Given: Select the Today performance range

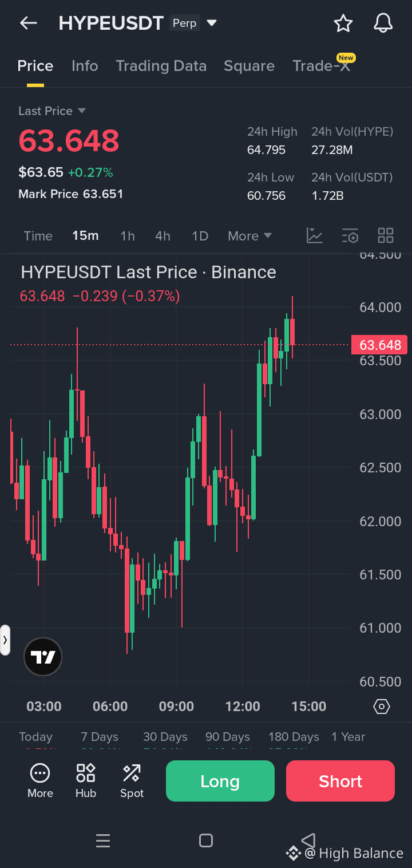Looking at the screenshot, I should pos(35,737).
